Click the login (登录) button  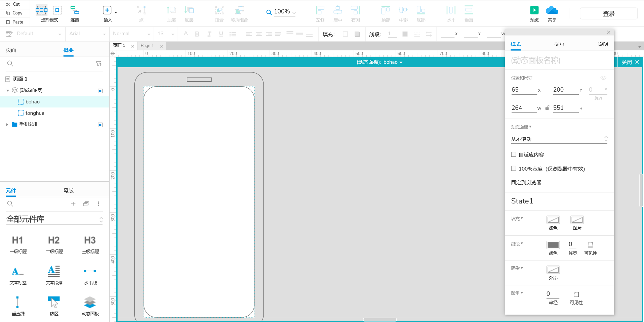[609, 13]
